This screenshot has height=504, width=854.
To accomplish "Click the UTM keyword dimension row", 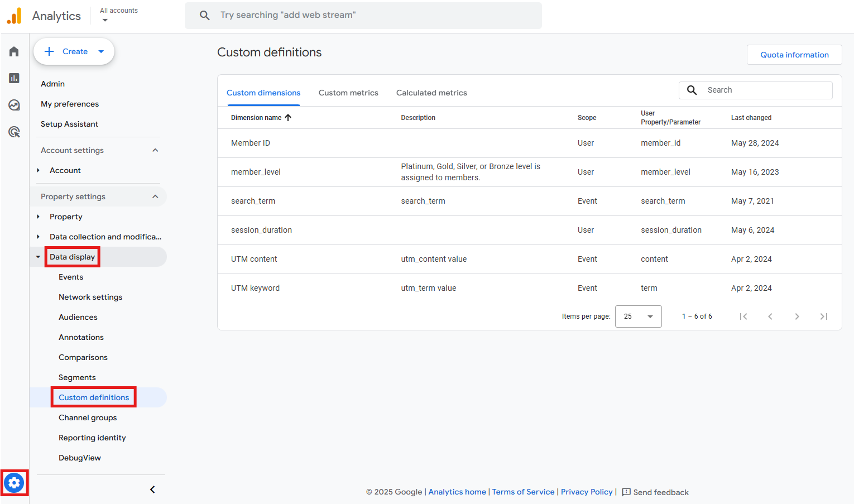I will click(529, 288).
